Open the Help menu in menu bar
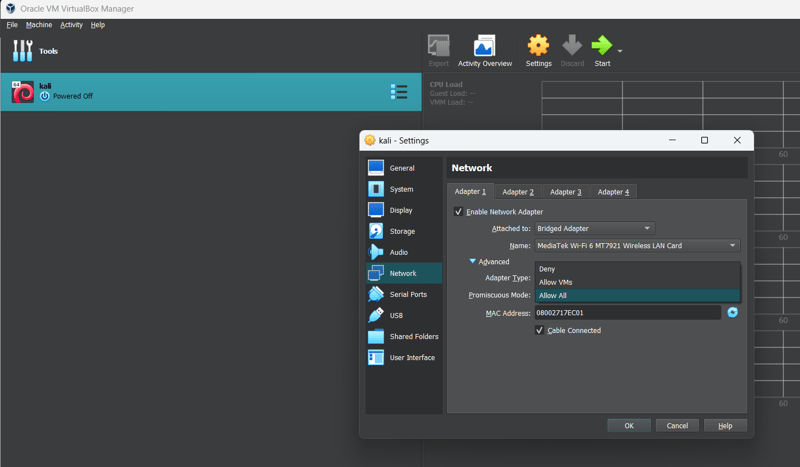The height and width of the screenshot is (467, 800). (97, 24)
